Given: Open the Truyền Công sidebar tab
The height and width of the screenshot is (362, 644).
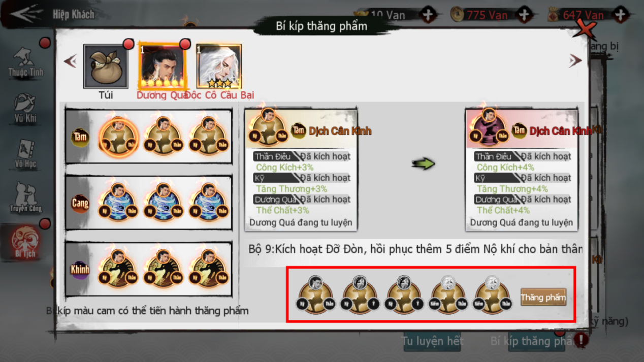Looking at the screenshot, I should [25, 198].
